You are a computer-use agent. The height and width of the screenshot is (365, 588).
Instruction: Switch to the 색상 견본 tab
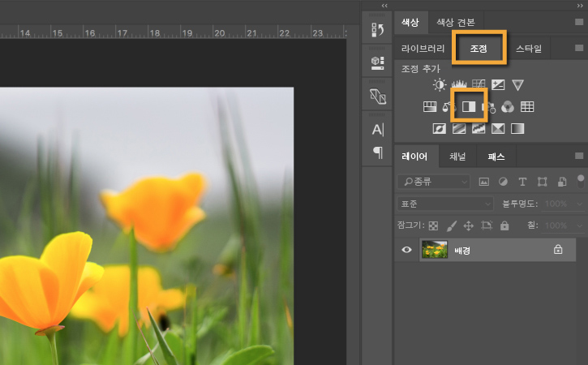pyautogui.click(x=456, y=22)
